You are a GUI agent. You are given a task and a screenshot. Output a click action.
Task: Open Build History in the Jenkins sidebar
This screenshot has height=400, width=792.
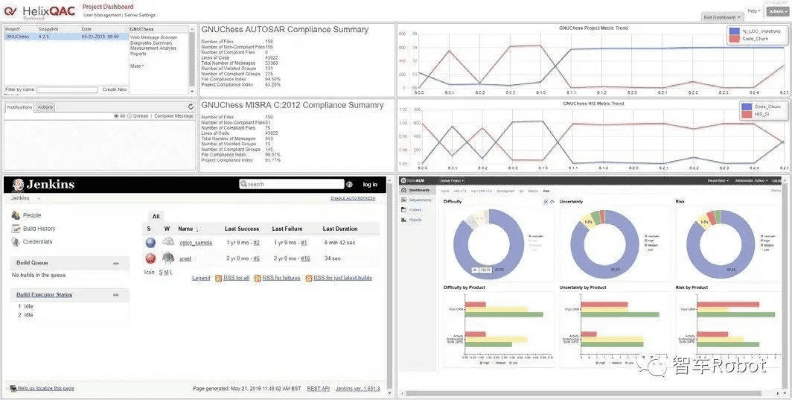[40, 228]
